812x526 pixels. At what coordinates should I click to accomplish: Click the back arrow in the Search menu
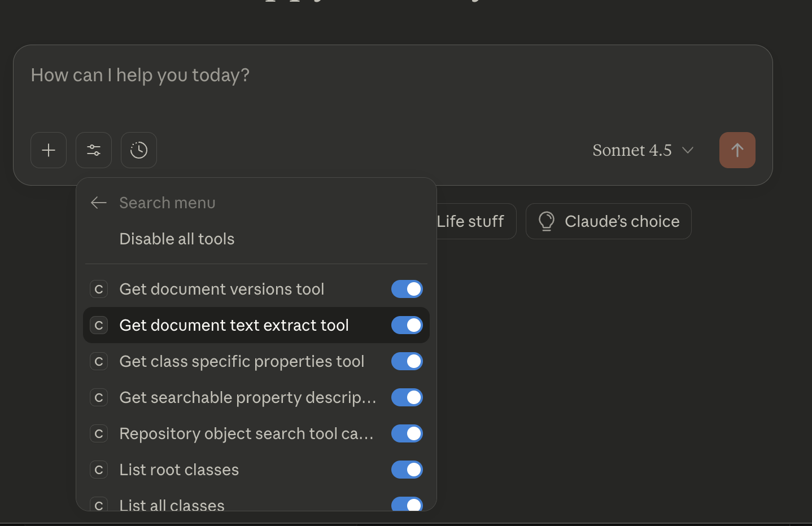tap(98, 203)
